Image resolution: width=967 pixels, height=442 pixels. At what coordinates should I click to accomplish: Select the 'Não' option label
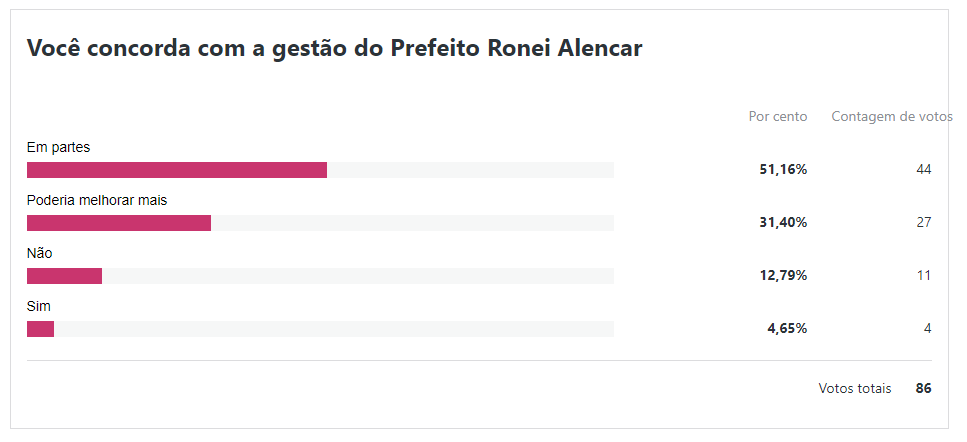[39, 253]
